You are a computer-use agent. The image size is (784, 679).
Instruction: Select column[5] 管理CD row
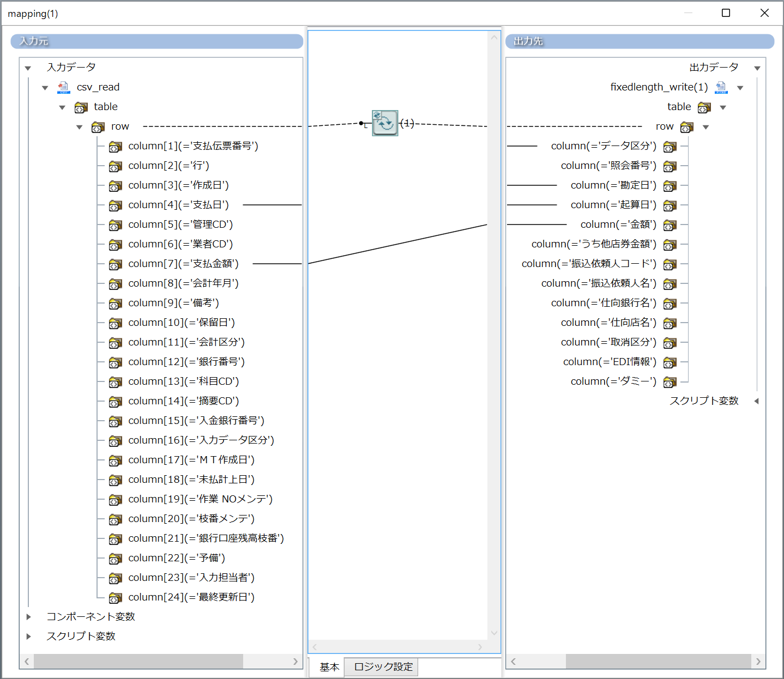pyautogui.click(x=180, y=225)
